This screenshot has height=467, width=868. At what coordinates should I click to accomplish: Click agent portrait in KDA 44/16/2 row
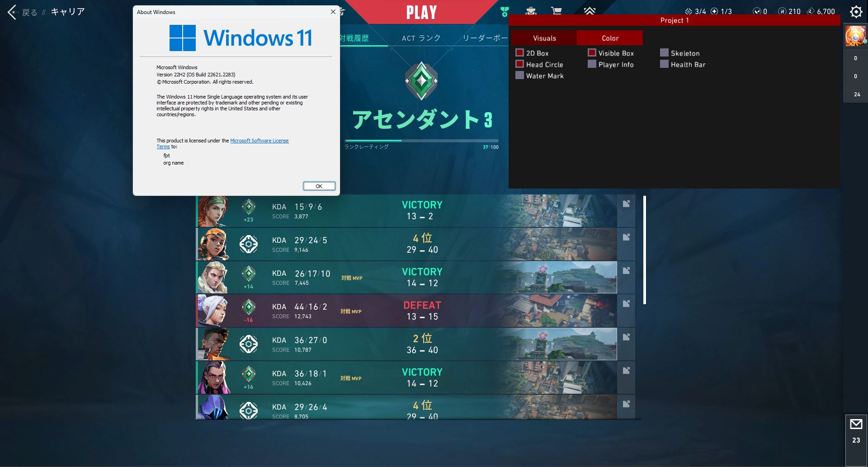point(213,311)
